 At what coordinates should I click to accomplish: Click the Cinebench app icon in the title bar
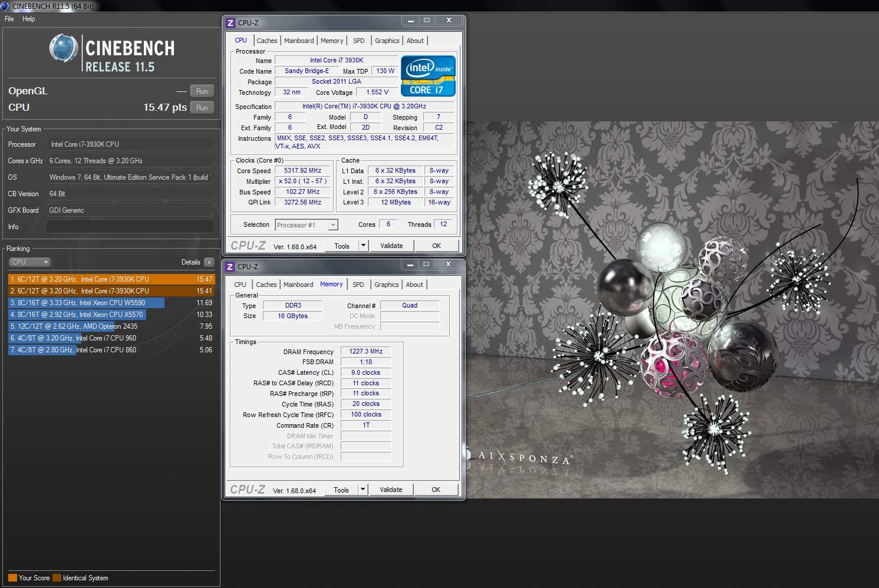[x=5, y=6]
